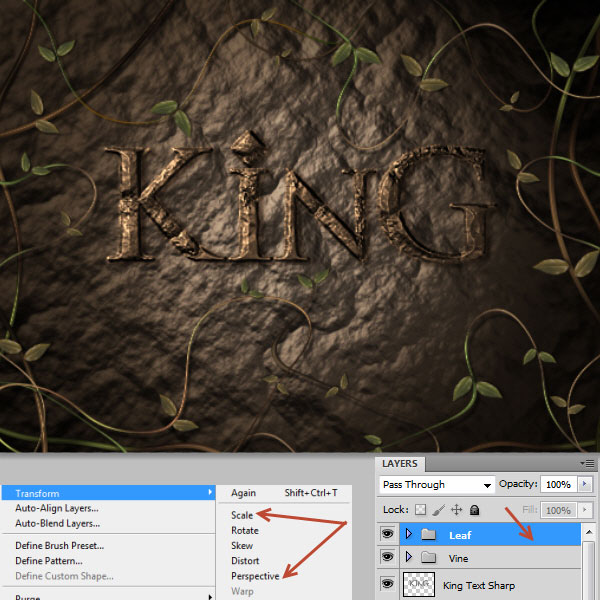The width and height of the screenshot is (600, 600).
Task: Toggle lock image pixels brush icon
Action: pyautogui.click(x=439, y=510)
